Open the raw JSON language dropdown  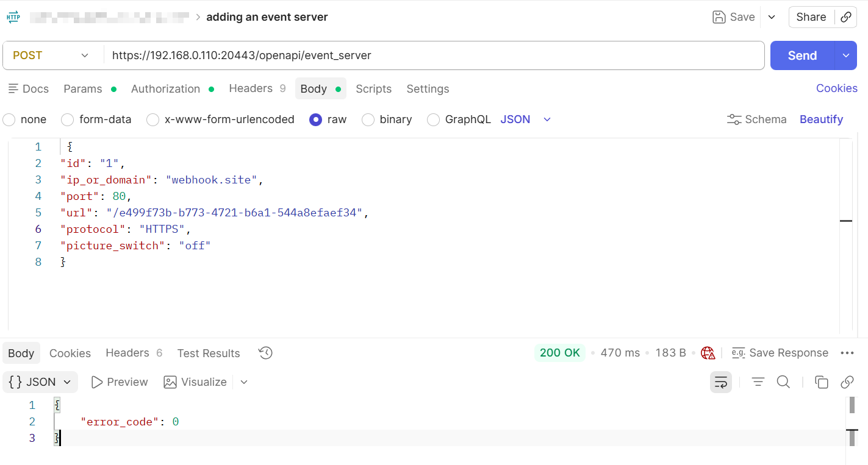coord(526,119)
